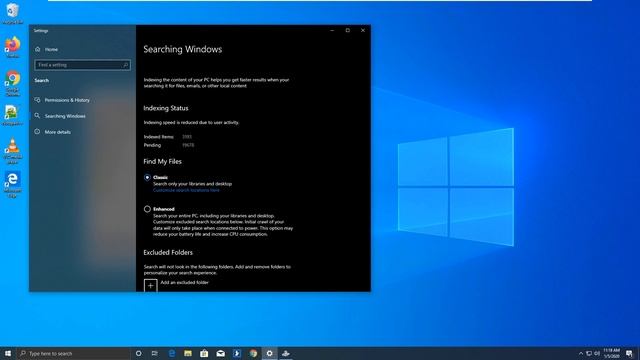Open the Google Chrome desktop shortcut

coord(13,83)
